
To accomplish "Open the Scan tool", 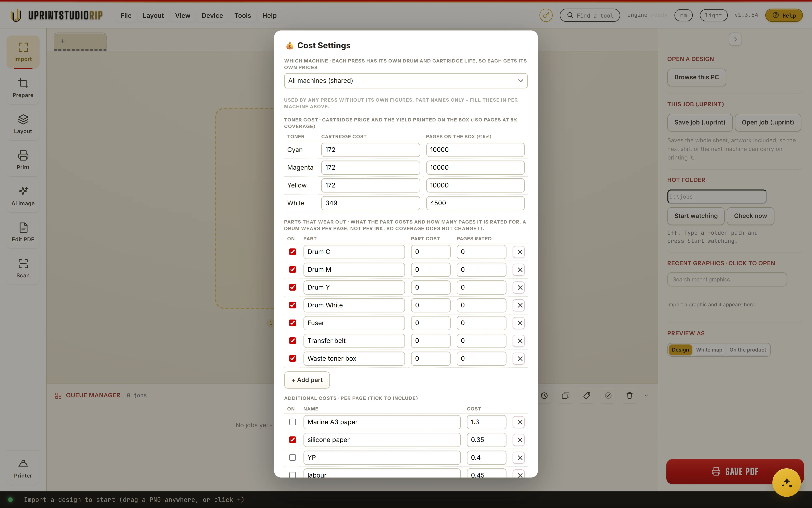I will [23, 268].
